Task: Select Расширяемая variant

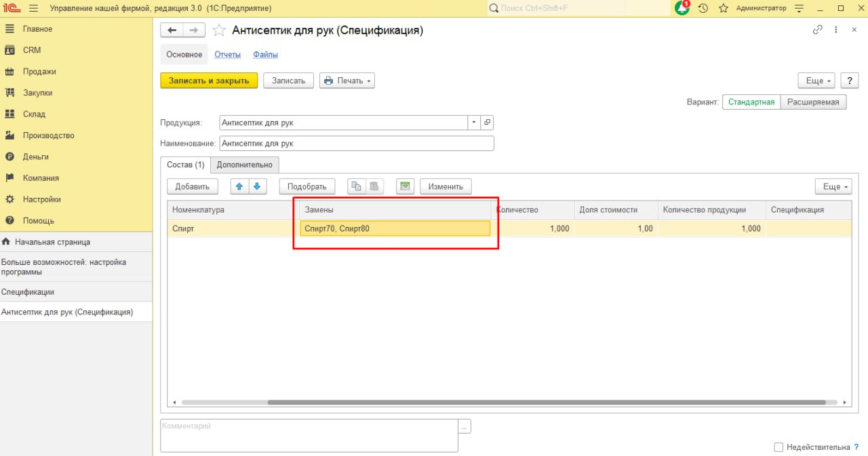Action: pos(813,102)
